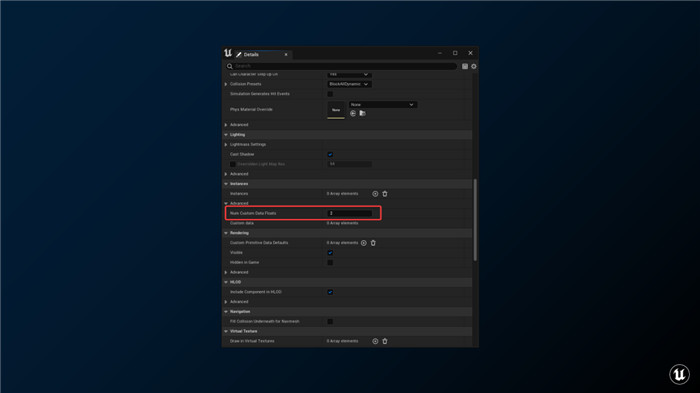Click the Overridden Light Map Res value field
This screenshot has width=700, height=393.
coord(349,164)
